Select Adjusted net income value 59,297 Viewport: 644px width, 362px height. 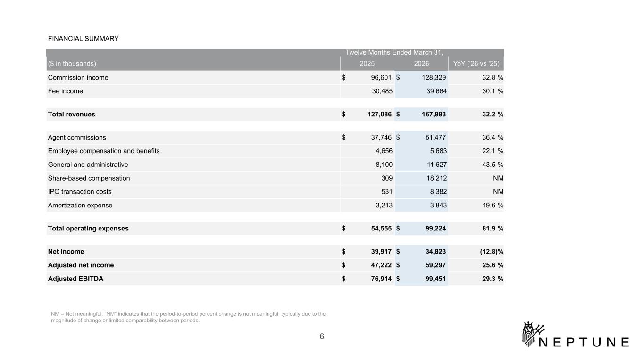435,265
